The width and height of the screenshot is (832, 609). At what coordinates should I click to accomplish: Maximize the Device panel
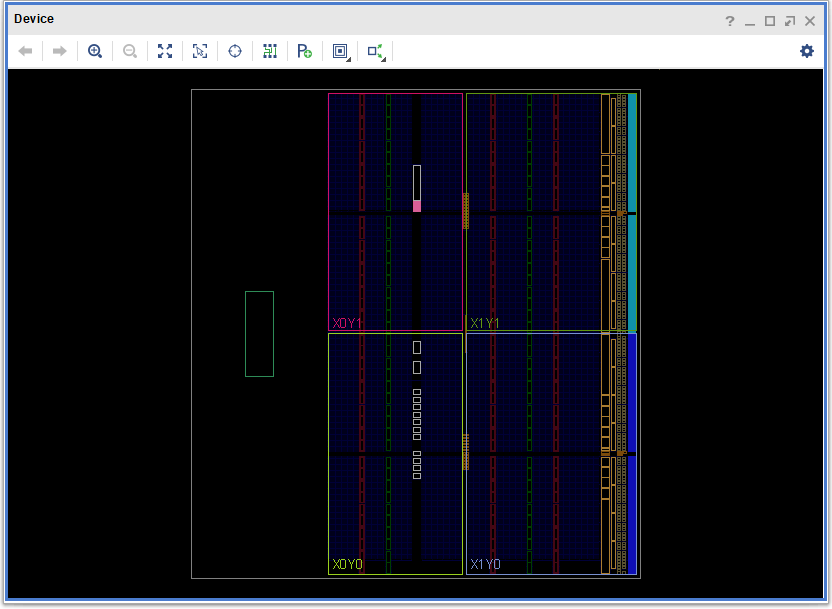770,21
